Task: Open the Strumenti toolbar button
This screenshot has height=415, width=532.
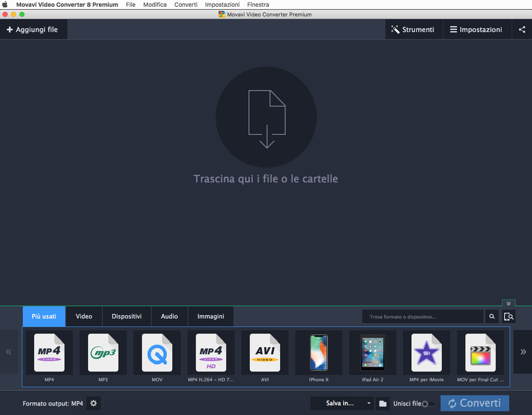Action: point(414,30)
